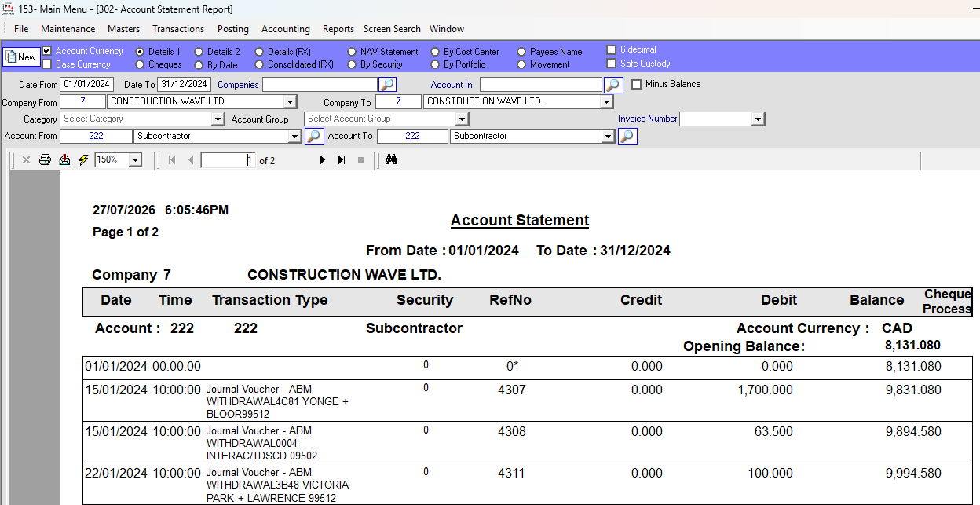This screenshot has height=505, width=980.
Task: Go to next report page
Action: 322,160
